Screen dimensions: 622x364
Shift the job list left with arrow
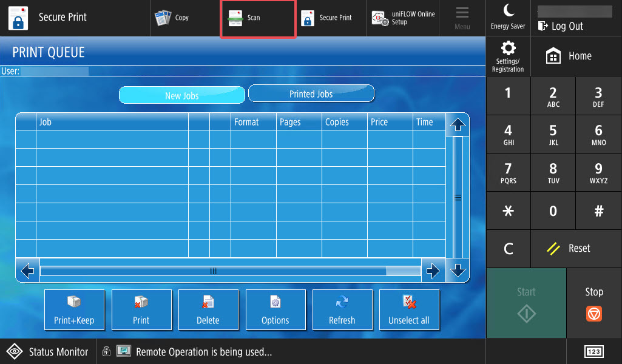(28, 271)
